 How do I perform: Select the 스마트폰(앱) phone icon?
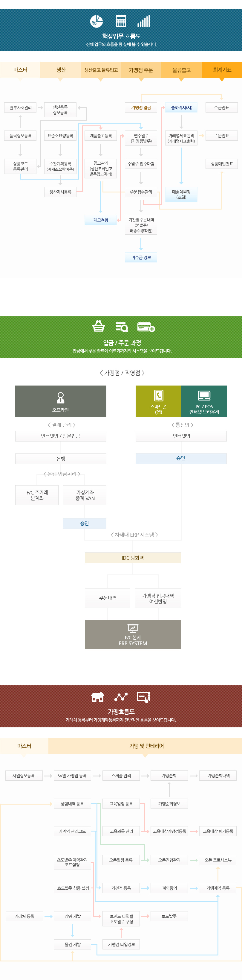point(158,396)
